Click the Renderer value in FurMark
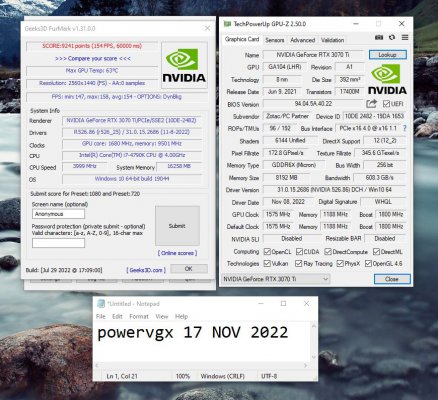The image size is (438, 400). pyautogui.click(x=131, y=120)
